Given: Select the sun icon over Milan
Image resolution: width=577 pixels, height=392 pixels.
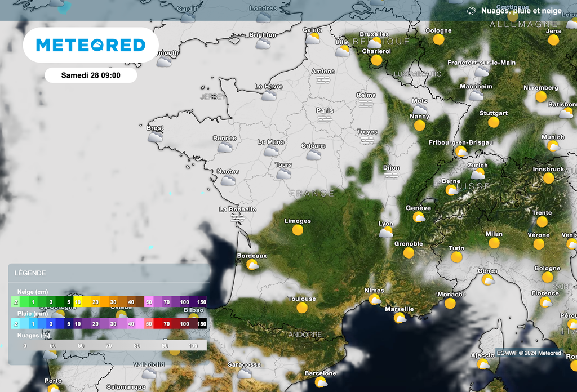Looking at the screenshot, I should click(494, 243).
